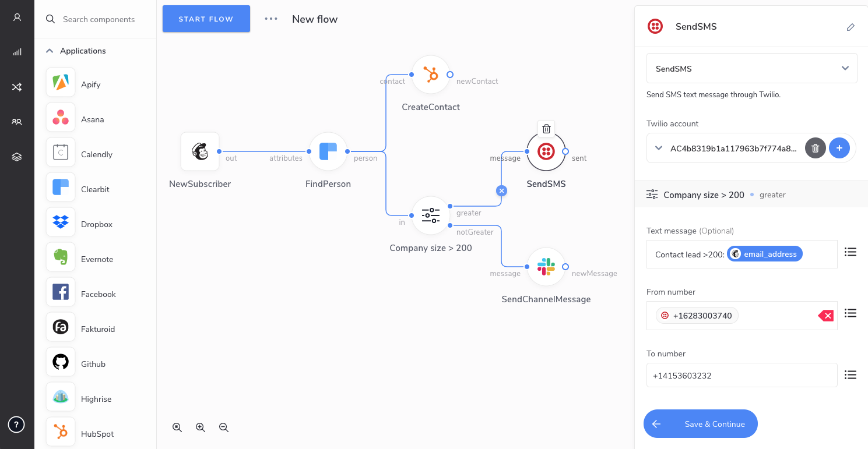Click the NewSubscriber out port
868x449 pixels.
(219, 151)
